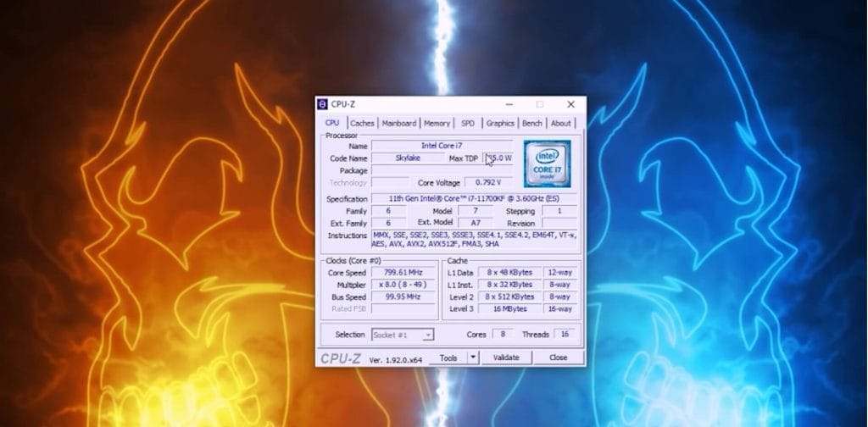Click the Stepping value 1
This screenshot has height=427, width=868.
559,211
